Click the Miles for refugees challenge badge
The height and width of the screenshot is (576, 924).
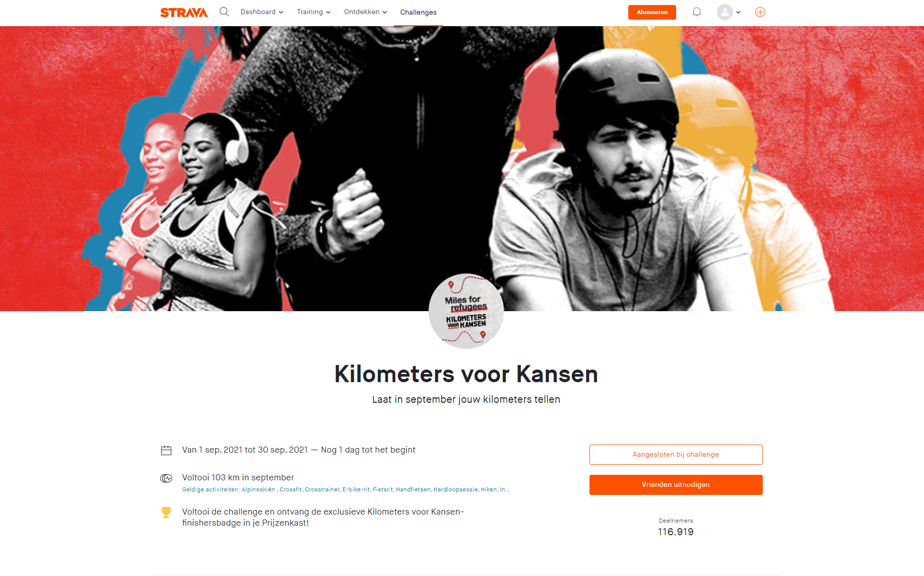point(466,311)
